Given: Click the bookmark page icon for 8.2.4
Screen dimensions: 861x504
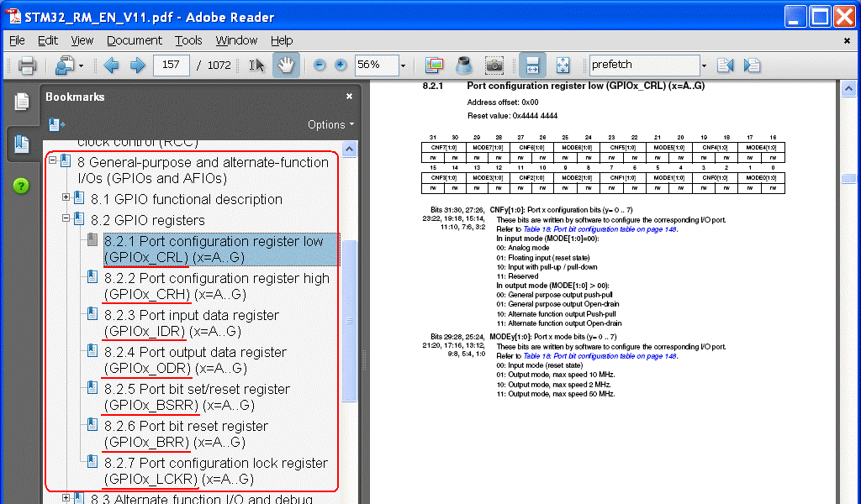Looking at the screenshot, I should click(x=92, y=350).
